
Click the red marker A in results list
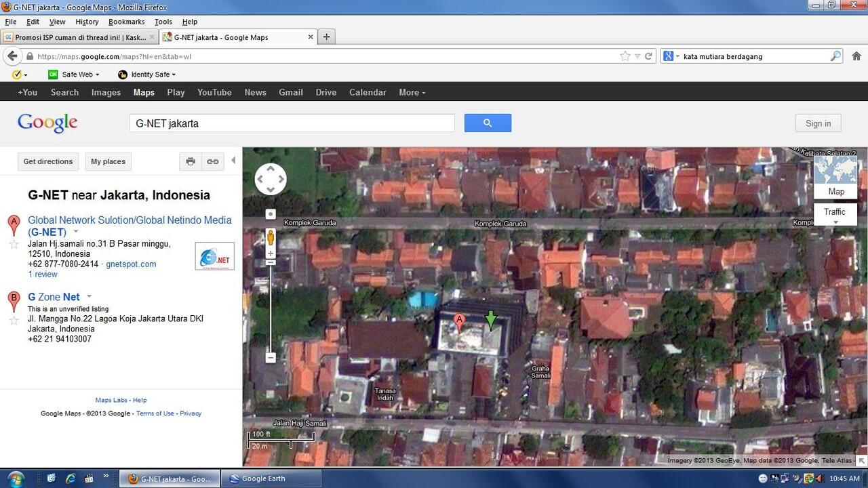pos(14,225)
